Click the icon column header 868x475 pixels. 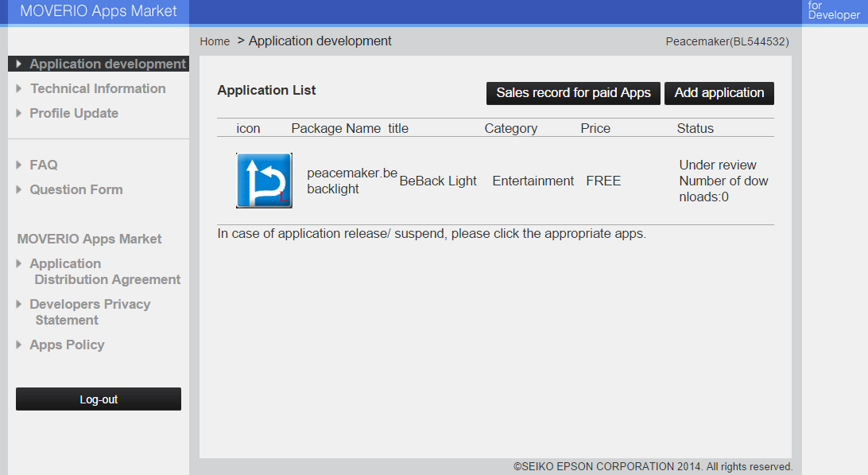pyautogui.click(x=248, y=129)
